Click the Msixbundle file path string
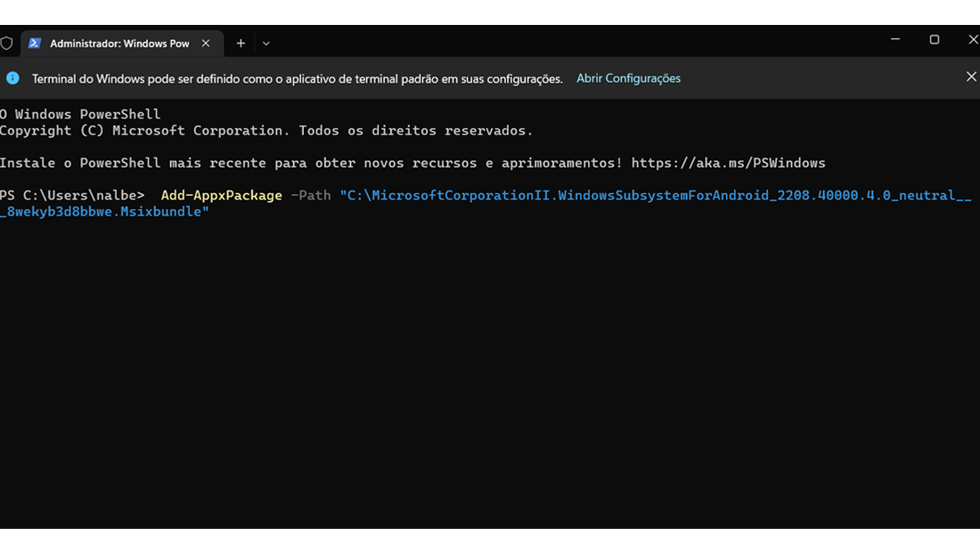 point(486,204)
